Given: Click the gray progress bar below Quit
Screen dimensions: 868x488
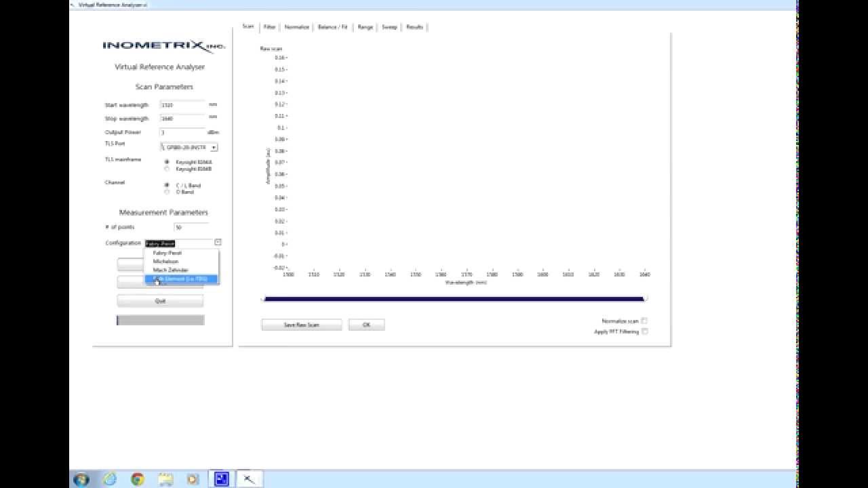Looking at the screenshot, I should click(x=160, y=320).
